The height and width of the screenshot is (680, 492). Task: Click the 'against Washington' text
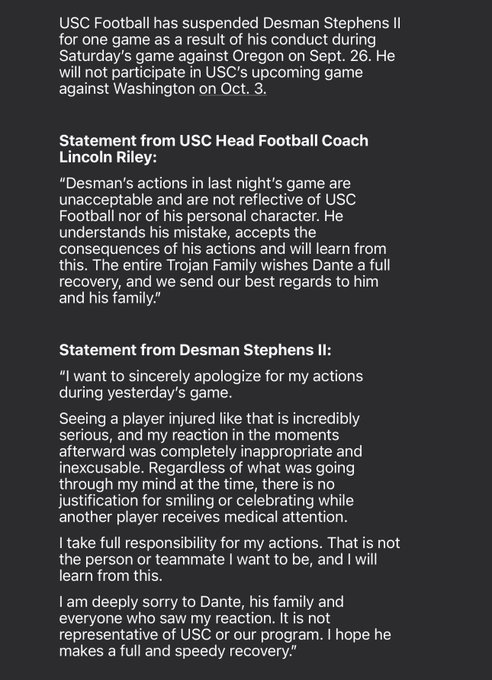[127, 88]
